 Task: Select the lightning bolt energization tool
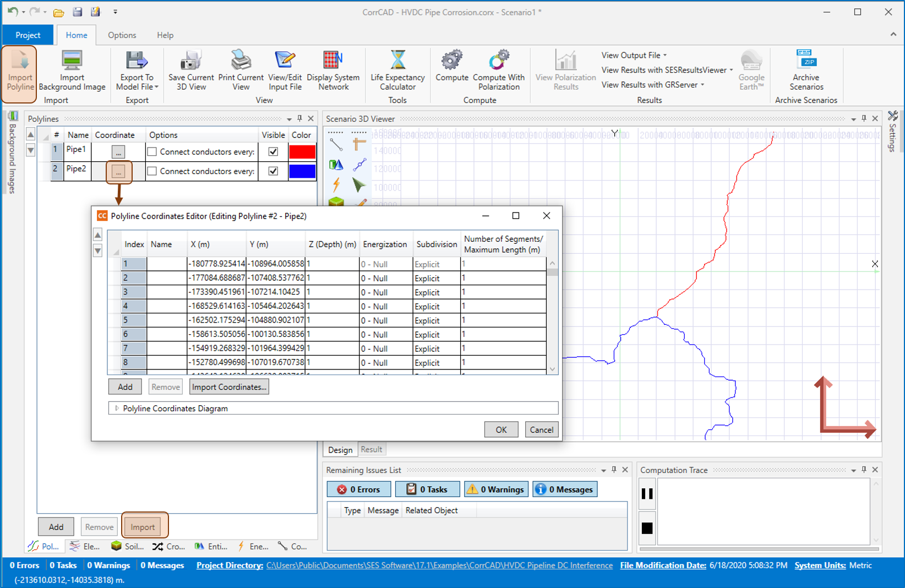(x=336, y=184)
